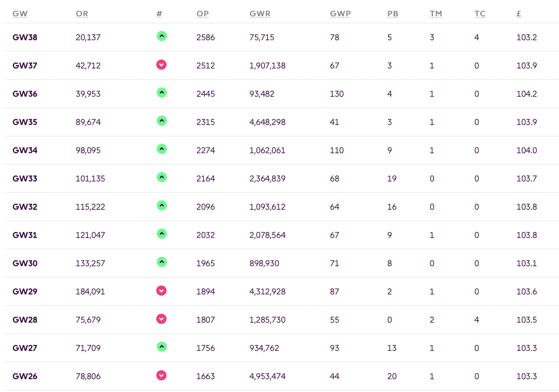Click the green up arrow for GW27
The height and width of the screenshot is (392, 559).
coord(161,347)
